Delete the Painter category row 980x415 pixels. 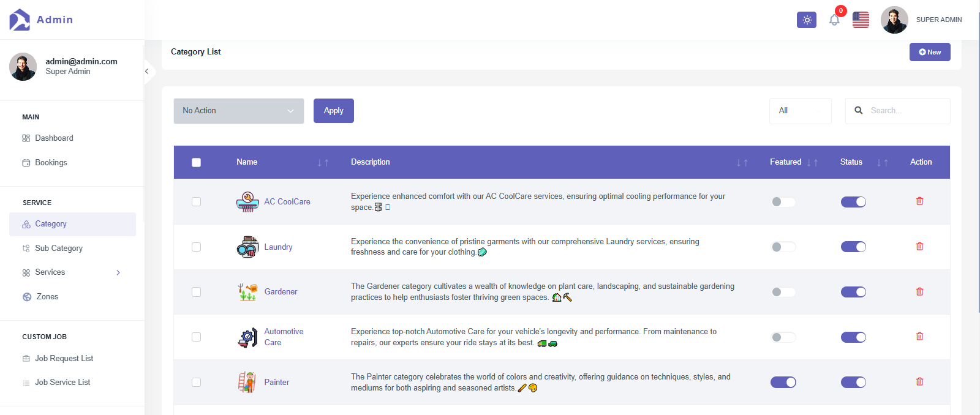click(x=919, y=382)
